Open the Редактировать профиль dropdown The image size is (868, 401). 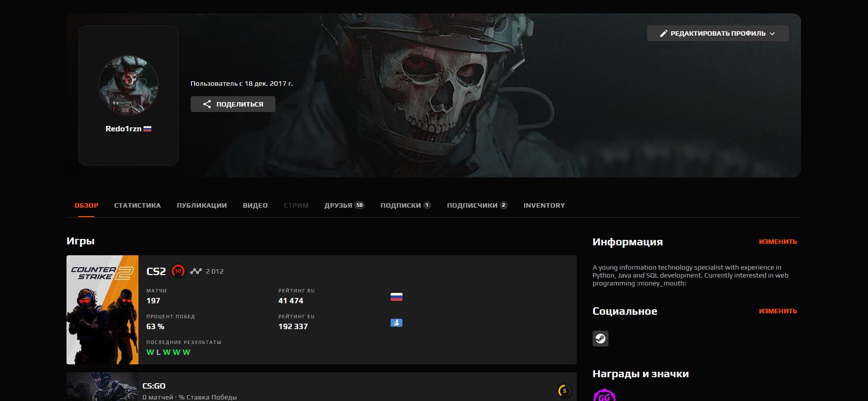718,33
